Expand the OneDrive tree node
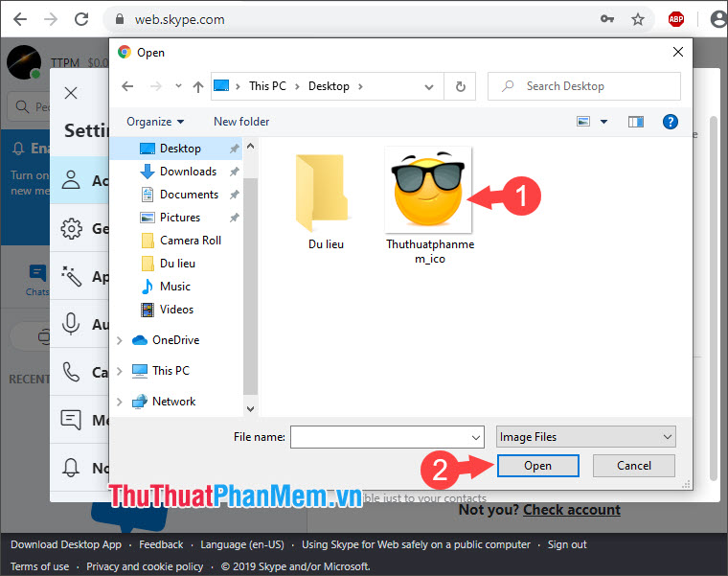The width and height of the screenshot is (728, 576). [x=120, y=340]
